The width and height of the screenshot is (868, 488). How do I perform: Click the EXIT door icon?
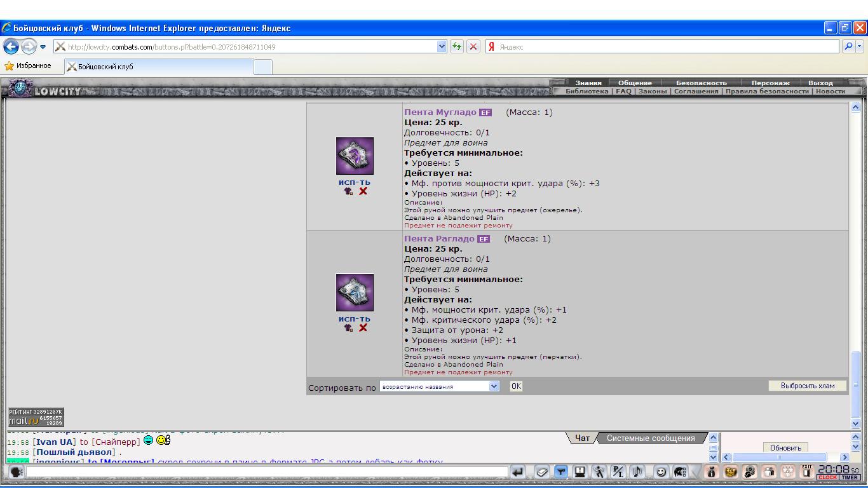807,472
